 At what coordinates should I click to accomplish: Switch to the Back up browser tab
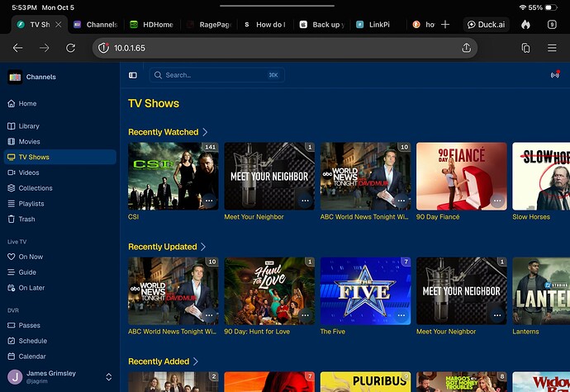coord(321,24)
